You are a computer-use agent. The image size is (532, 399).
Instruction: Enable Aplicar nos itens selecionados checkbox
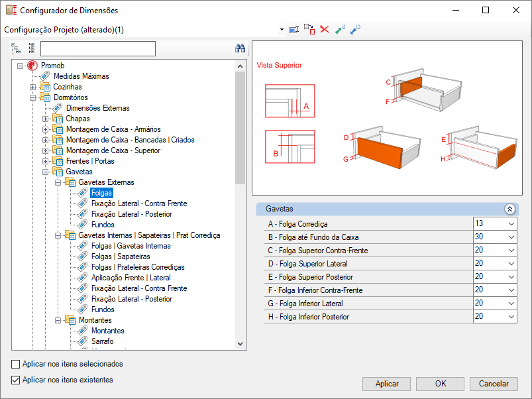16,364
